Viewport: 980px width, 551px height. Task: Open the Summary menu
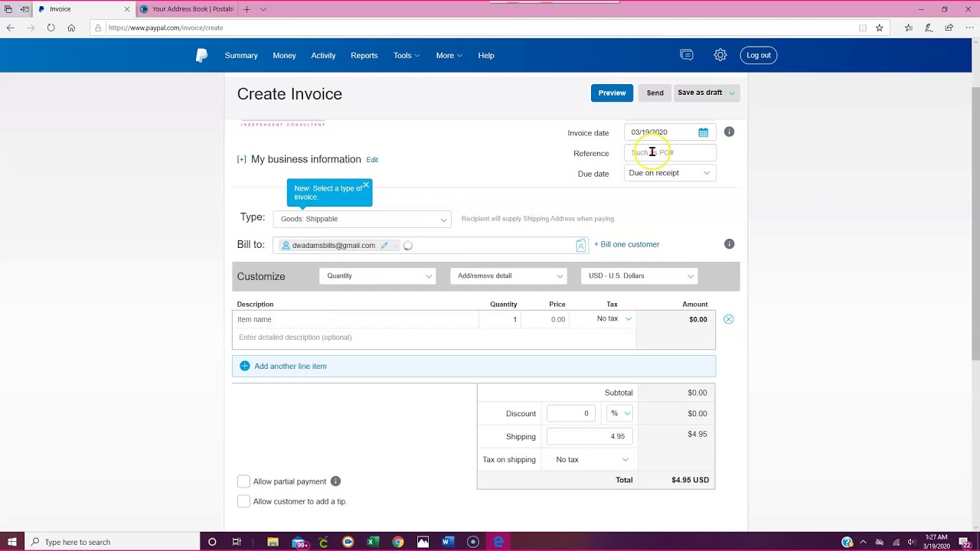[x=241, y=55]
